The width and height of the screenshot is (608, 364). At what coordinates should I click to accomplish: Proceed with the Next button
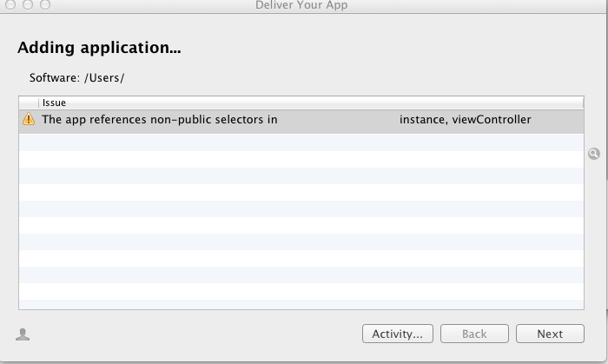coord(550,334)
